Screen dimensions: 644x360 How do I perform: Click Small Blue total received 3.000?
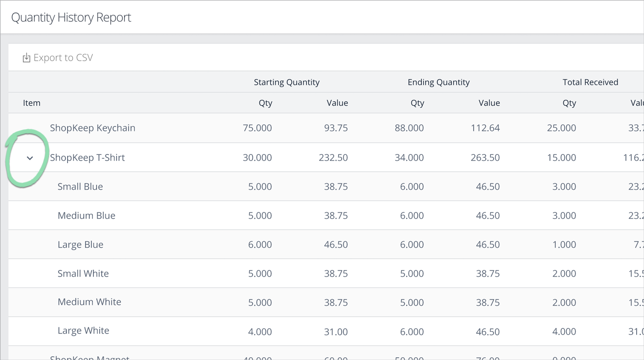564,187
